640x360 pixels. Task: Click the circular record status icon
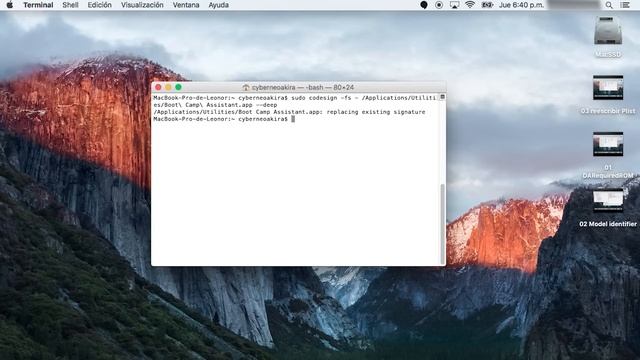click(439, 5)
